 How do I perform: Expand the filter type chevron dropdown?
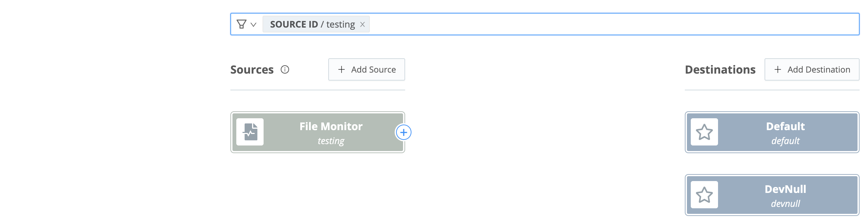pyautogui.click(x=254, y=24)
